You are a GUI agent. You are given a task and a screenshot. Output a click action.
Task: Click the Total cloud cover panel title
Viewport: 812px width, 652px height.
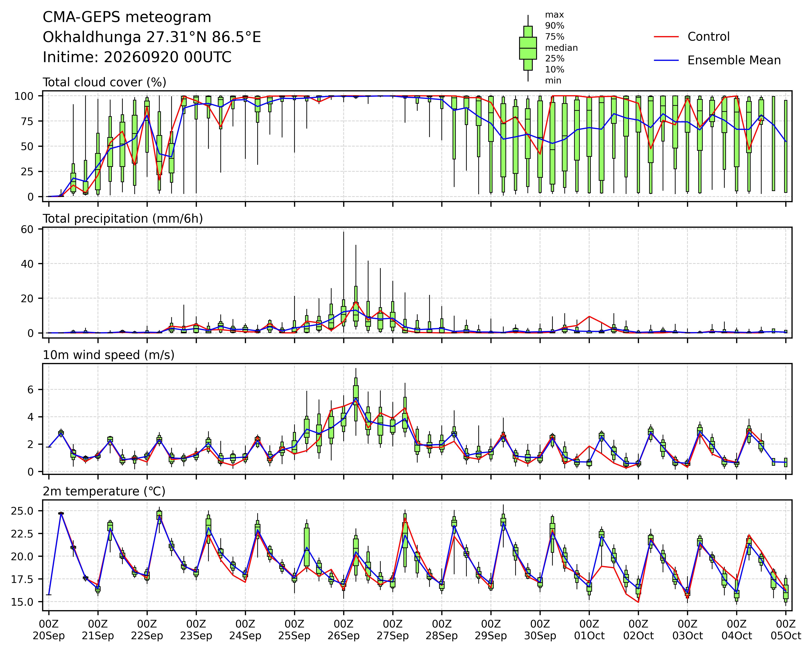point(105,82)
